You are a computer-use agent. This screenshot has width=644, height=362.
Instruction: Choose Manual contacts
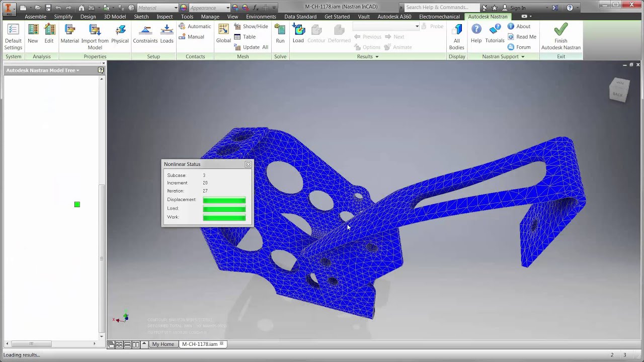coord(192,37)
